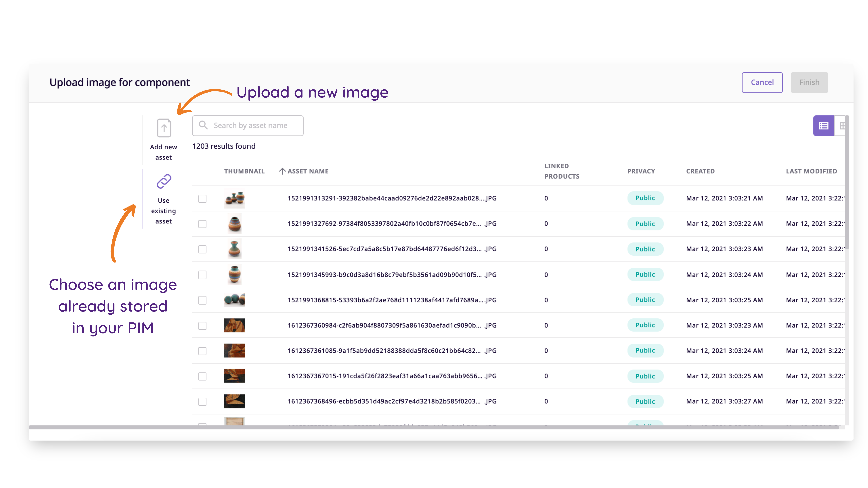
Task: Select checkbox for asset 1521991341526
Action: (202, 249)
